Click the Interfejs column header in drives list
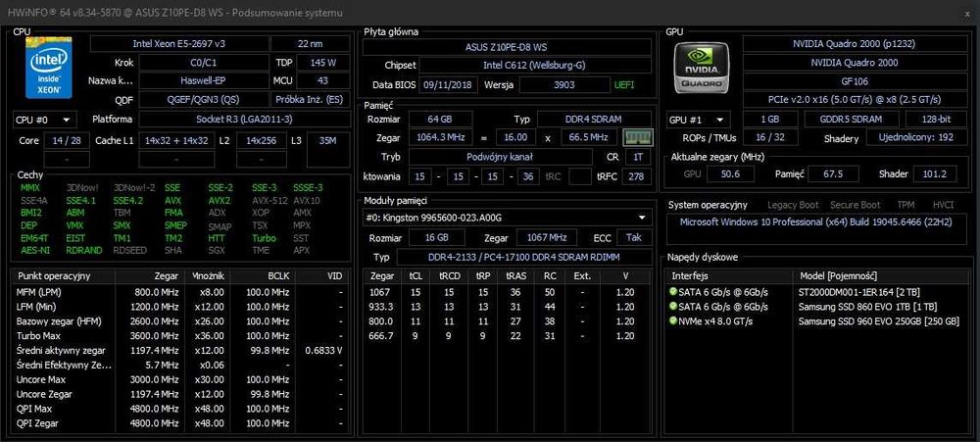The height and width of the screenshot is (442, 980). click(729, 275)
